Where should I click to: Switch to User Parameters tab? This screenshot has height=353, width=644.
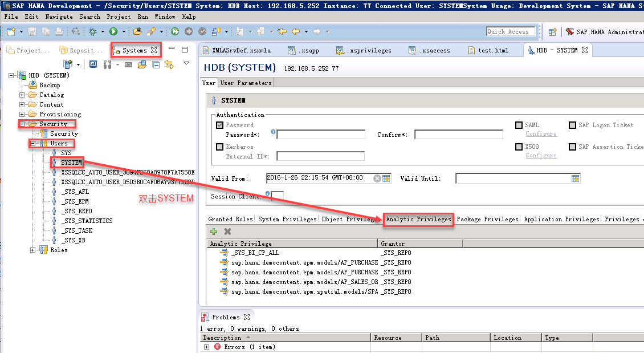point(246,83)
